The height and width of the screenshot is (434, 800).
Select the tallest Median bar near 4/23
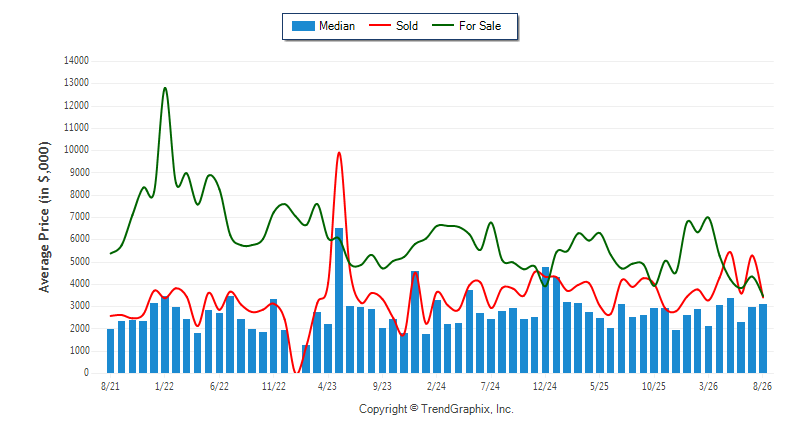(x=339, y=300)
